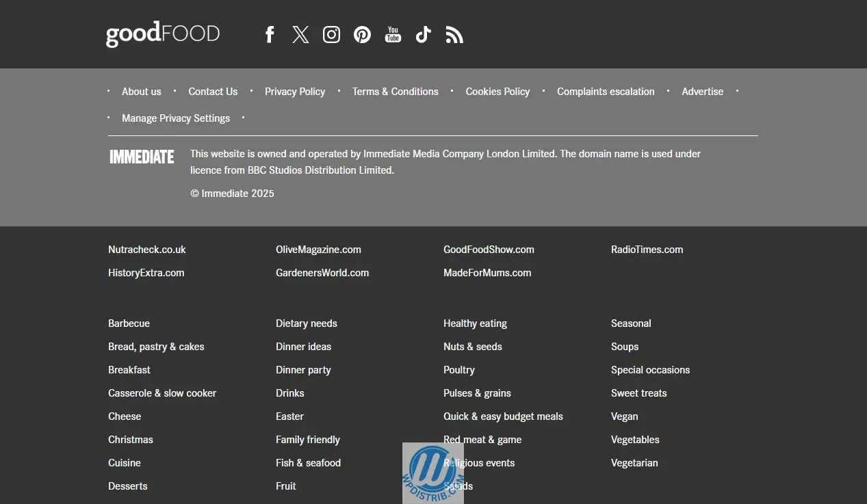Open the Healthy eating category
This screenshot has height=504, width=867.
click(475, 323)
